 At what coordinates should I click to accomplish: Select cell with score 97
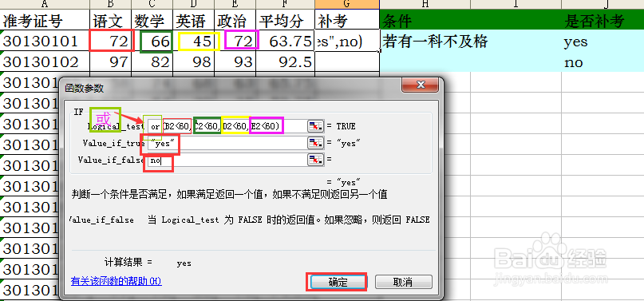110,61
